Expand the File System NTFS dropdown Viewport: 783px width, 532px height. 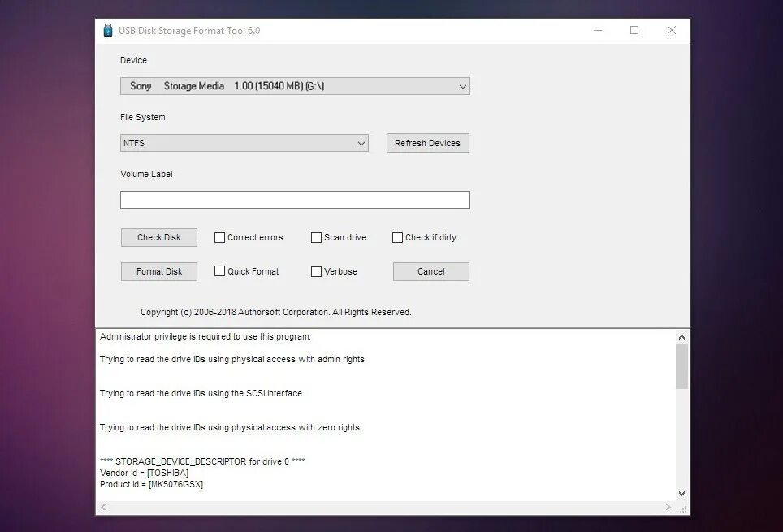point(244,143)
